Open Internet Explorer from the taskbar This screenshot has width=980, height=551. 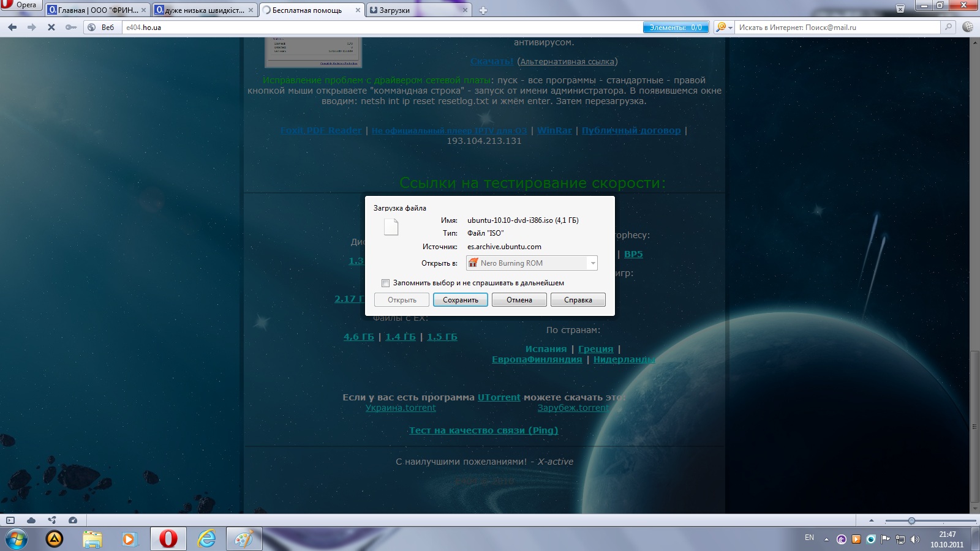pyautogui.click(x=207, y=539)
